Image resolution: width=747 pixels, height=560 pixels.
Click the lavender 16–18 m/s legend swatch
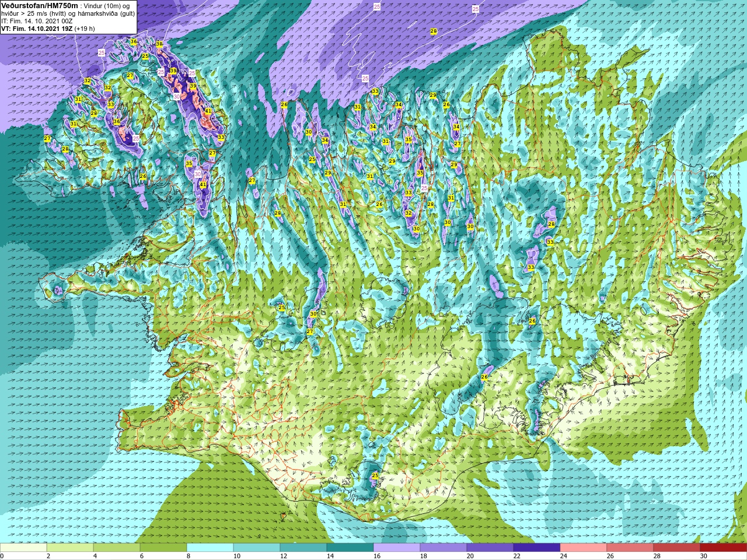[397, 548]
